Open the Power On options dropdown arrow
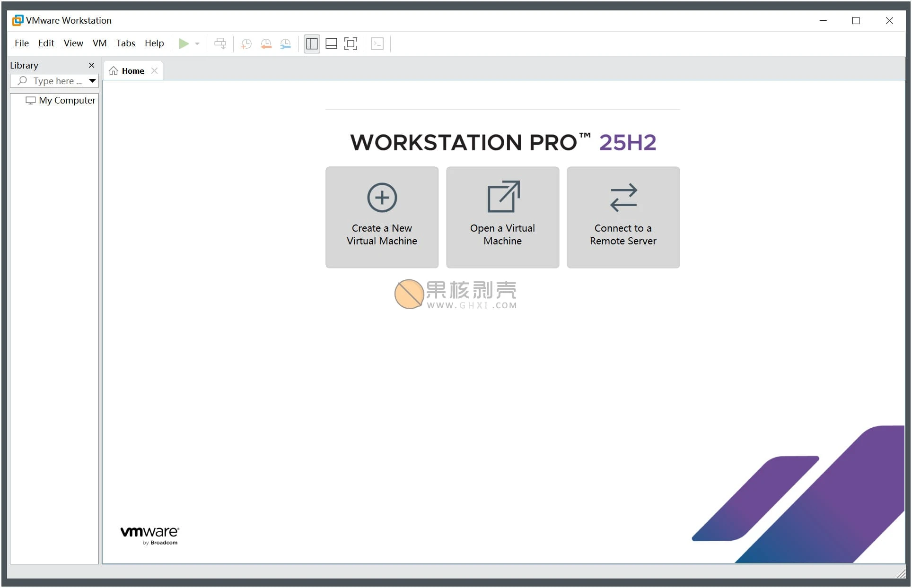 pos(197,43)
